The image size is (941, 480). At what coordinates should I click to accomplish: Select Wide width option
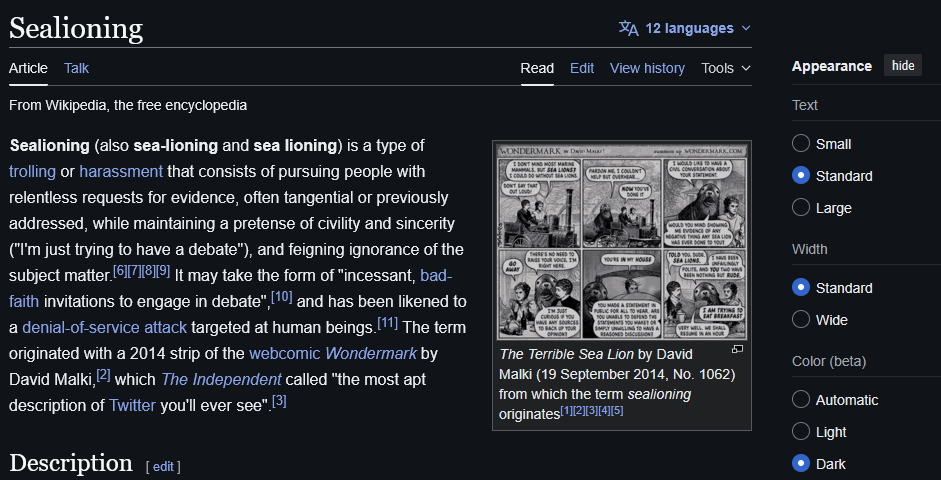(801, 319)
